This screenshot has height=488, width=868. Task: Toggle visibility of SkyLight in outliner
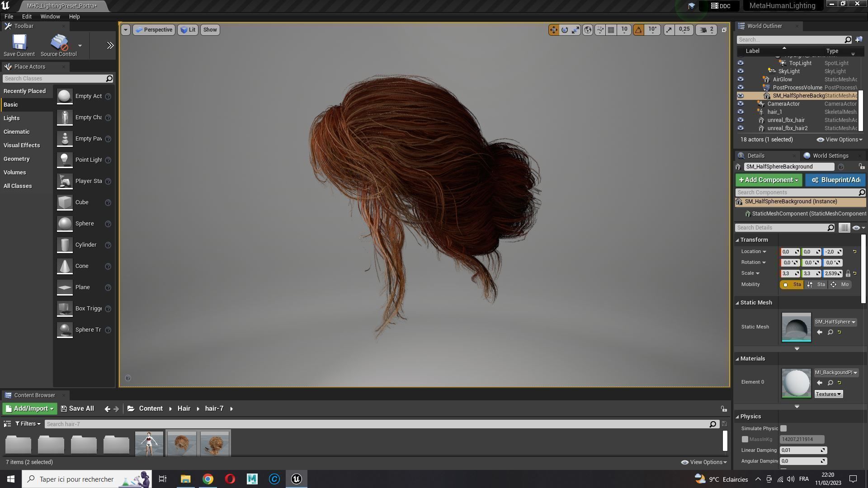741,71
